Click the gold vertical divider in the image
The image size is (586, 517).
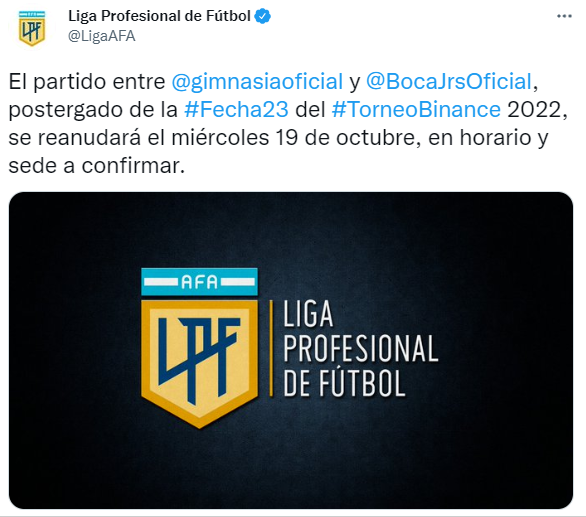click(271, 348)
